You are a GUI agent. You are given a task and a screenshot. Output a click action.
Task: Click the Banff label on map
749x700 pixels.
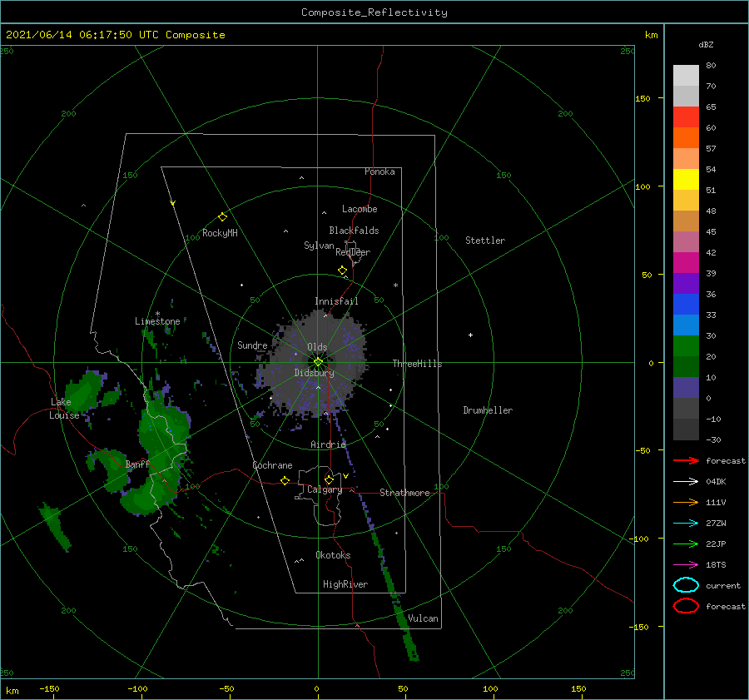coord(137,464)
